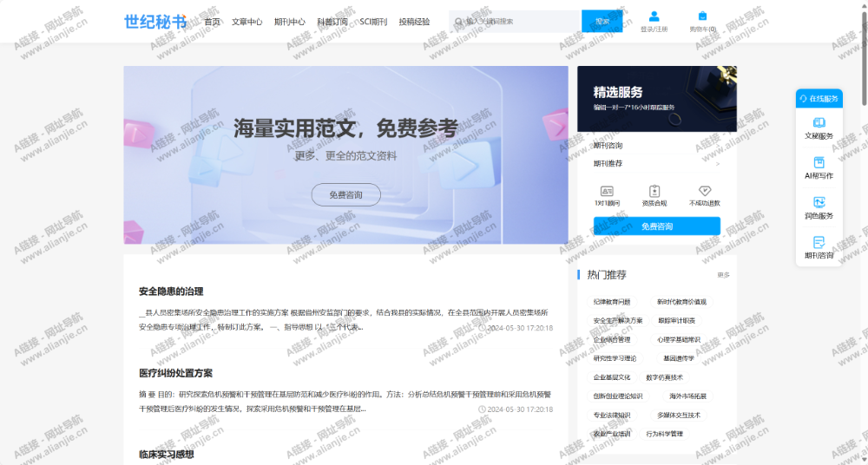The height and width of the screenshot is (465, 868).
Task: Click the user login/register icon
Action: pos(654,16)
